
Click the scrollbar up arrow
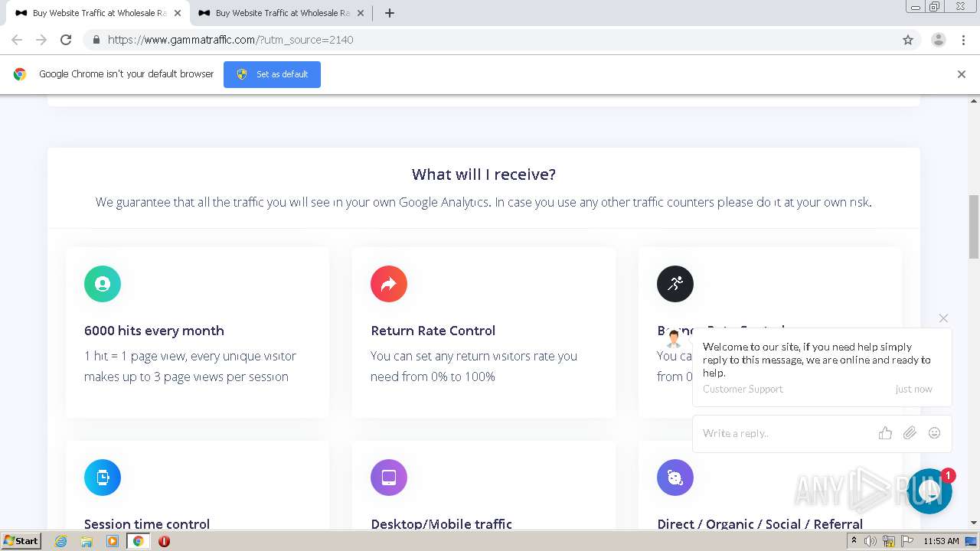(x=974, y=100)
